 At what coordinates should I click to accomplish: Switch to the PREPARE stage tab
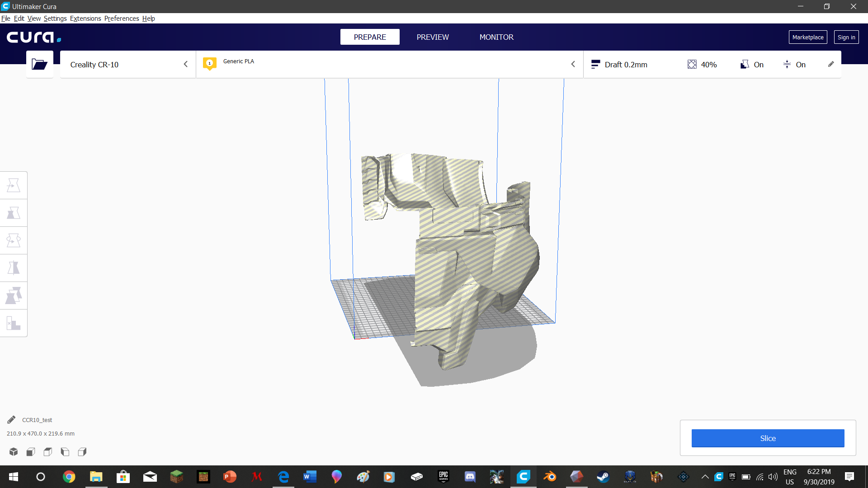pyautogui.click(x=370, y=37)
